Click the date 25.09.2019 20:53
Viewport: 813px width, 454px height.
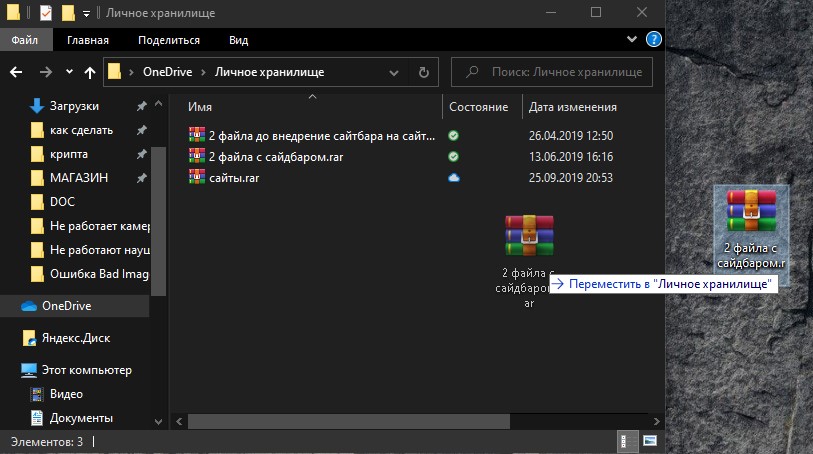[x=570, y=178]
